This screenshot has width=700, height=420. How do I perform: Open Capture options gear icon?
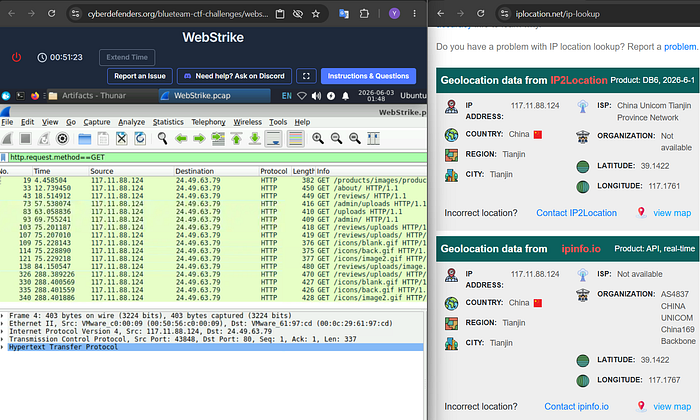pyautogui.click(x=62, y=139)
